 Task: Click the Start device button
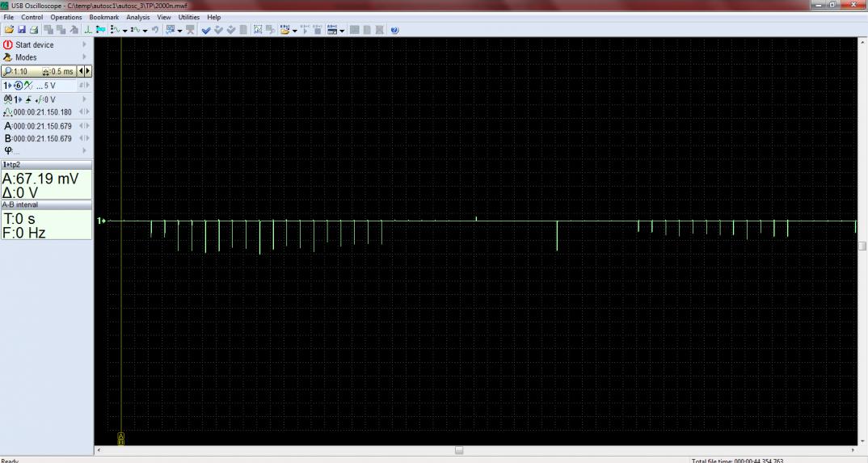tap(35, 45)
